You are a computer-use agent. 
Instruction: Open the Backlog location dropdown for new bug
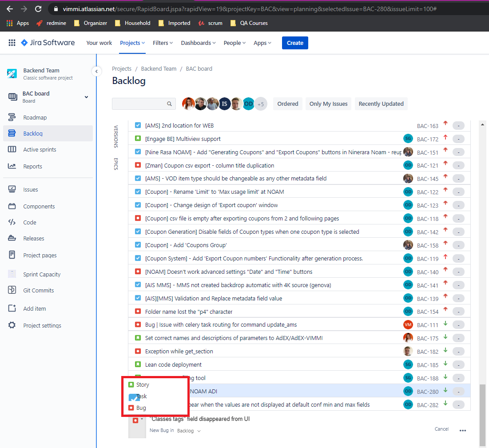(189, 431)
